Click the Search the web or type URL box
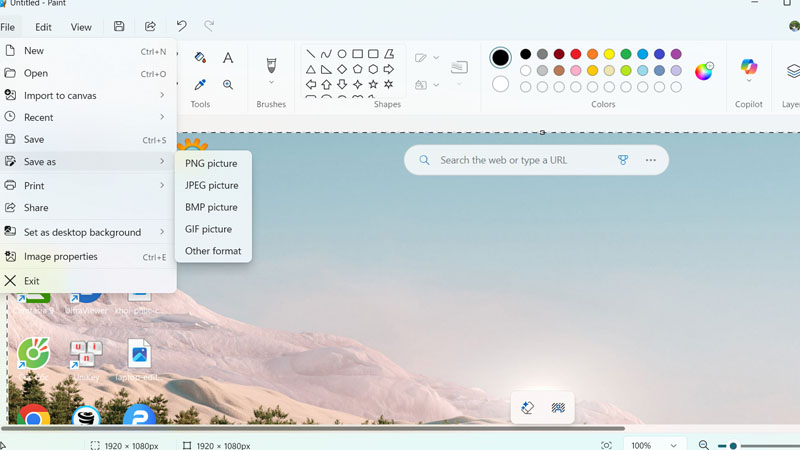This screenshot has height=450, width=800. (x=520, y=160)
